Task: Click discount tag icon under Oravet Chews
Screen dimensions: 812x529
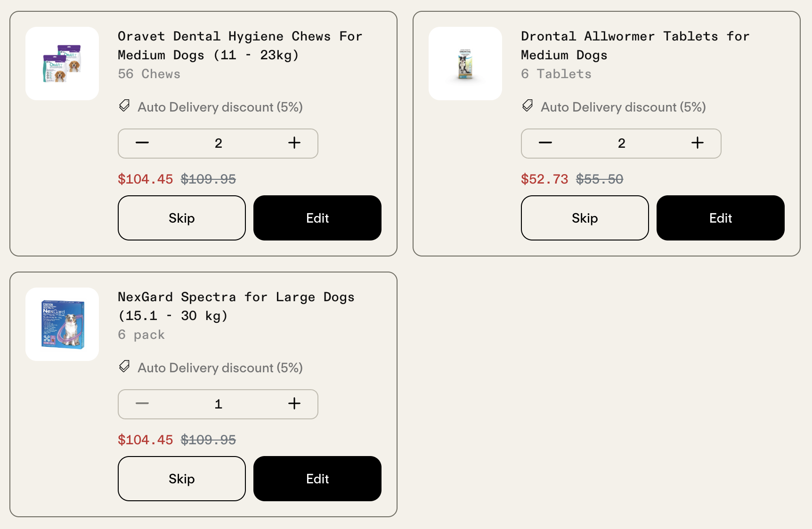Action: pyautogui.click(x=124, y=106)
